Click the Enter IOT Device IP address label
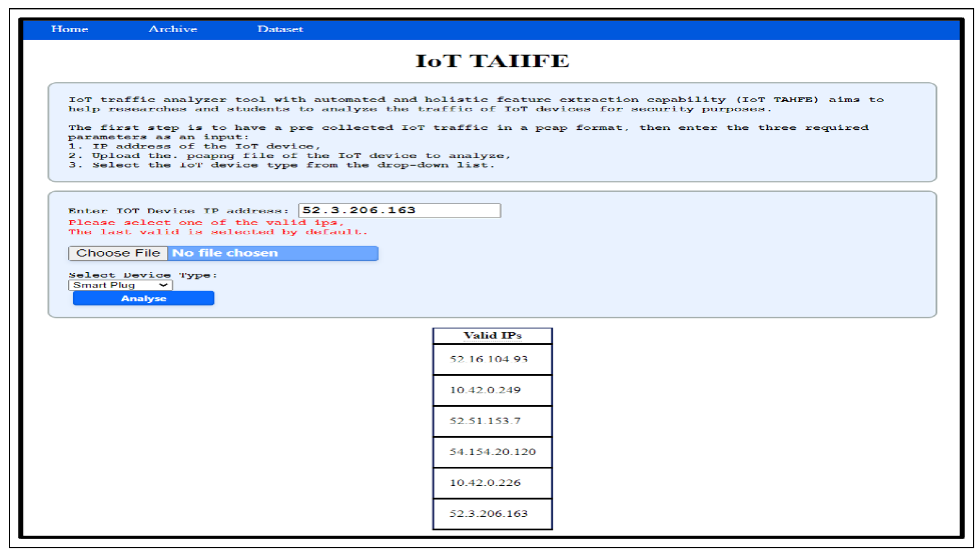Screen dimensions: 980x554 coord(179,211)
